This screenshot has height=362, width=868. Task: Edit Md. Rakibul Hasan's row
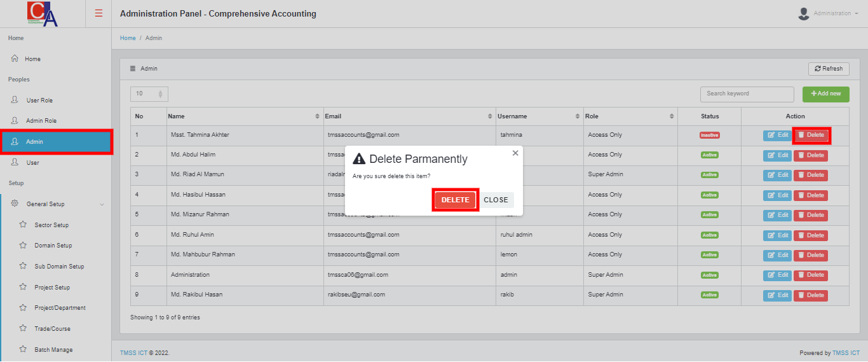[x=777, y=295]
